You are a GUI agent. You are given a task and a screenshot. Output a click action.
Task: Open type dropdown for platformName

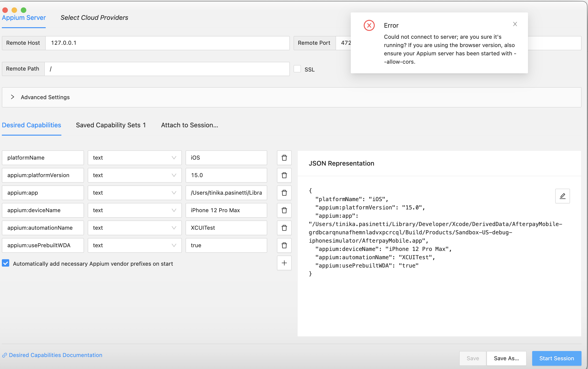coord(135,158)
